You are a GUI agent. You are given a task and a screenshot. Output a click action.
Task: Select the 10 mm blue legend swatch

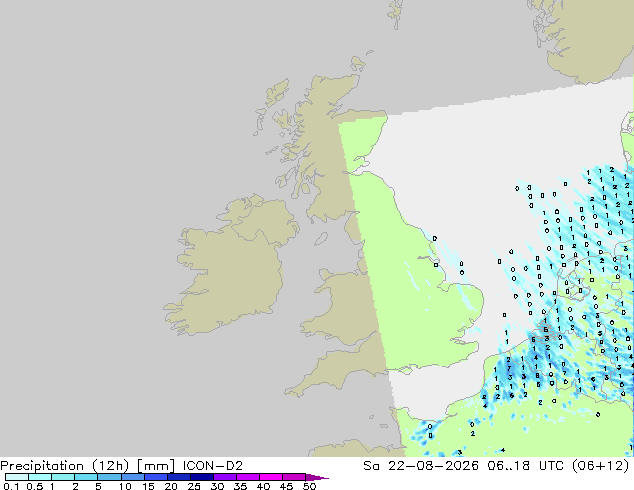point(133,477)
